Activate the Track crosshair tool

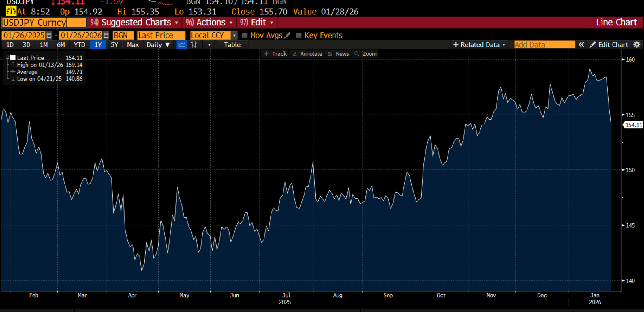tap(275, 54)
